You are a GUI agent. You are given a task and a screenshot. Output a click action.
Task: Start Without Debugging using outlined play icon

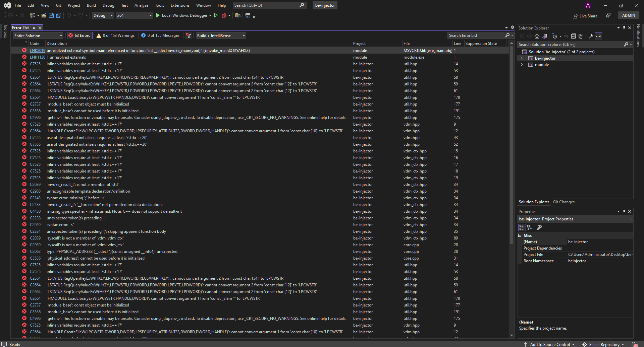coord(216,15)
